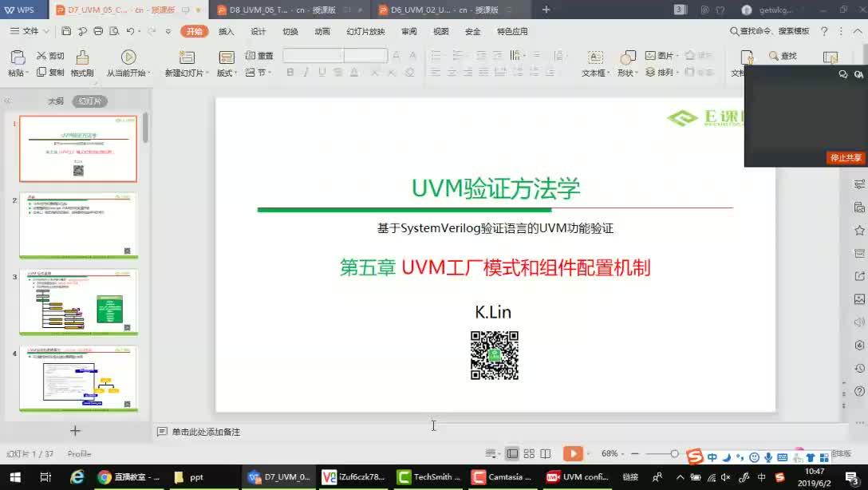Click the zoom out minus button
868x490 pixels.
(x=635, y=453)
